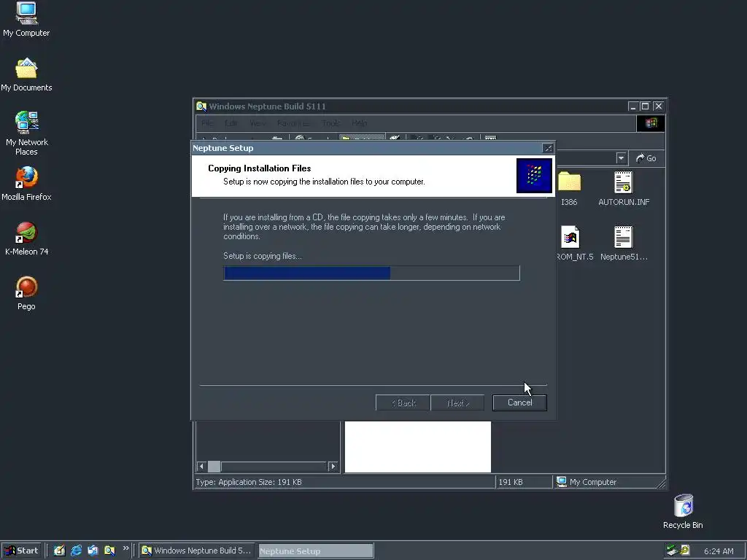Viewport: 747px width, 560px height.
Task: Launch Internet Explorer from quick launch
Action: pos(76,551)
